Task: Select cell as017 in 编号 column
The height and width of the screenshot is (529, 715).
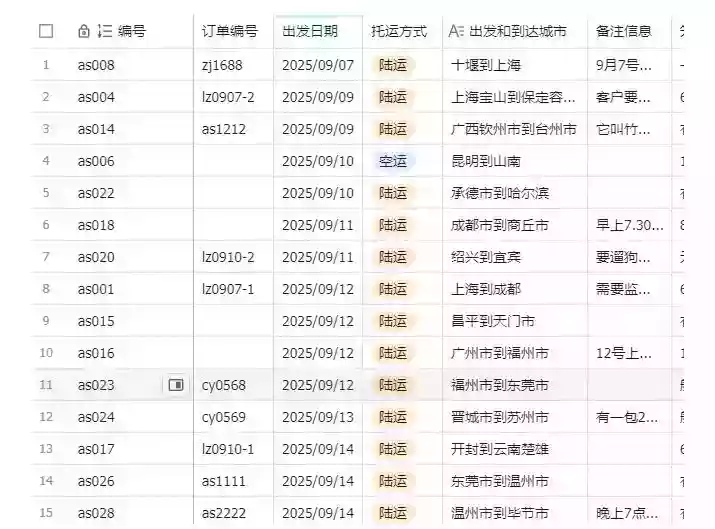Action: (x=96, y=449)
